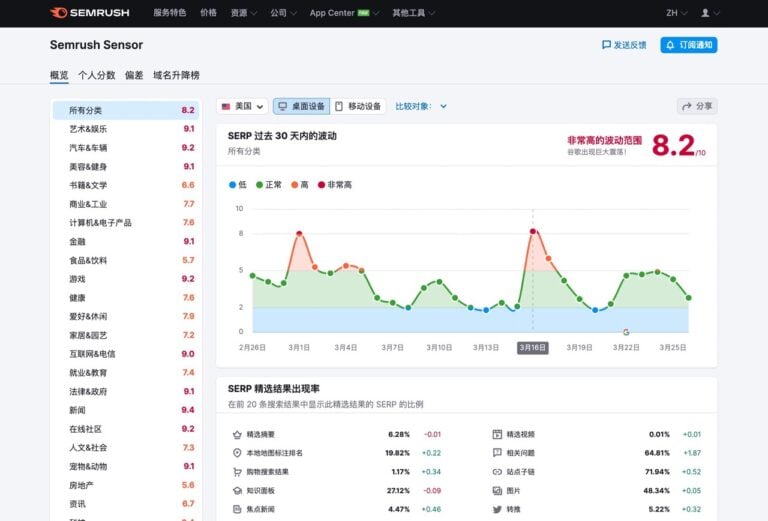Screen dimensions: 768x521
Task: Select the 书籍&文学 category
Action: (126, 185)
